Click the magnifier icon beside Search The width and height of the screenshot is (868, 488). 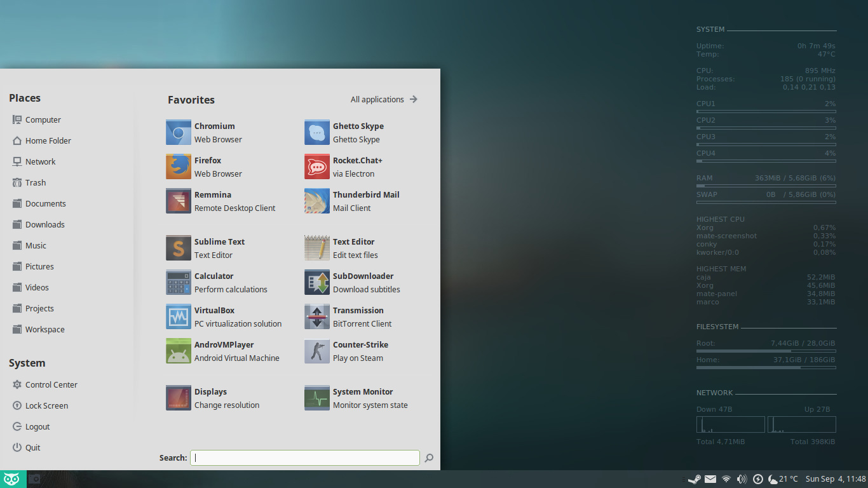pos(429,457)
